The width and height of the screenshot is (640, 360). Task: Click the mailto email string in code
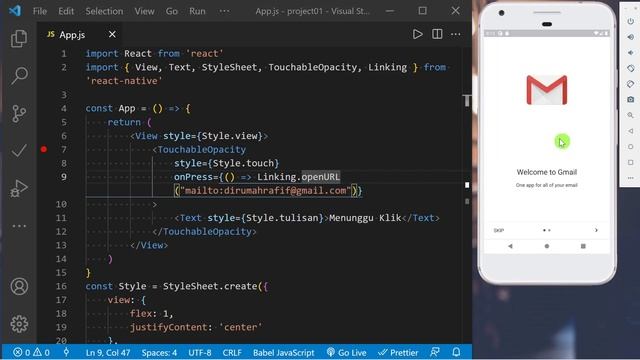point(265,191)
